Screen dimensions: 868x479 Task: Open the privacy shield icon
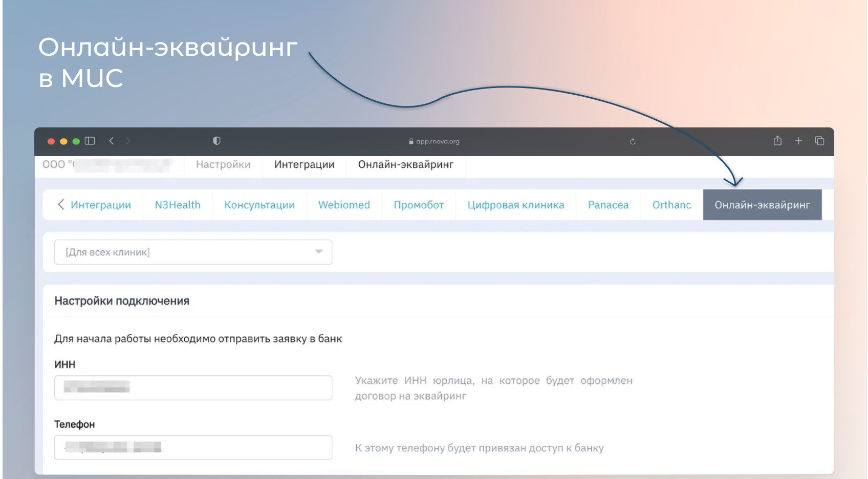pyautogui.click(x=216, y=141)
